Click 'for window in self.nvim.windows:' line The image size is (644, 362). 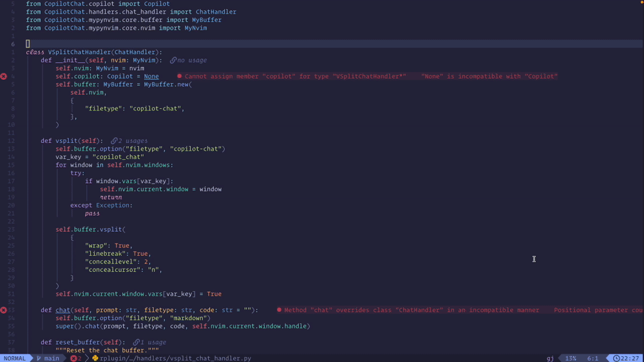(114, 165)
